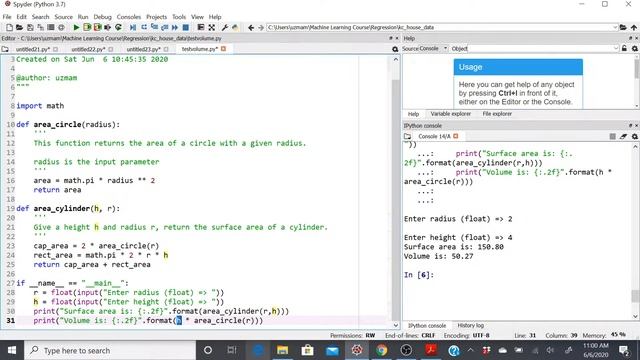The image size is (640, 360).
Task: Open the Debug menu
Action: coord(102,17)
